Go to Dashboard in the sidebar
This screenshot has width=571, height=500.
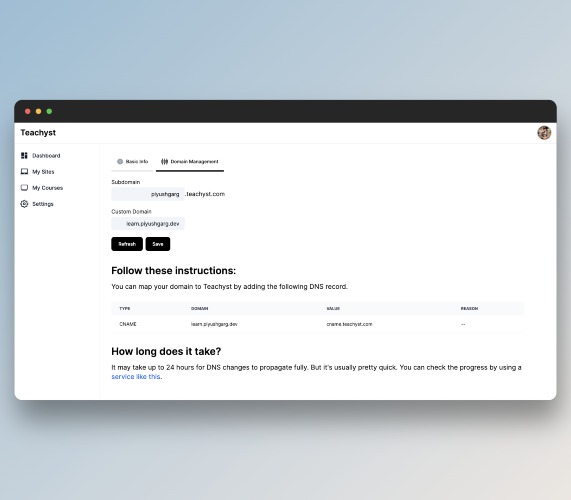[x=46, y=155]
